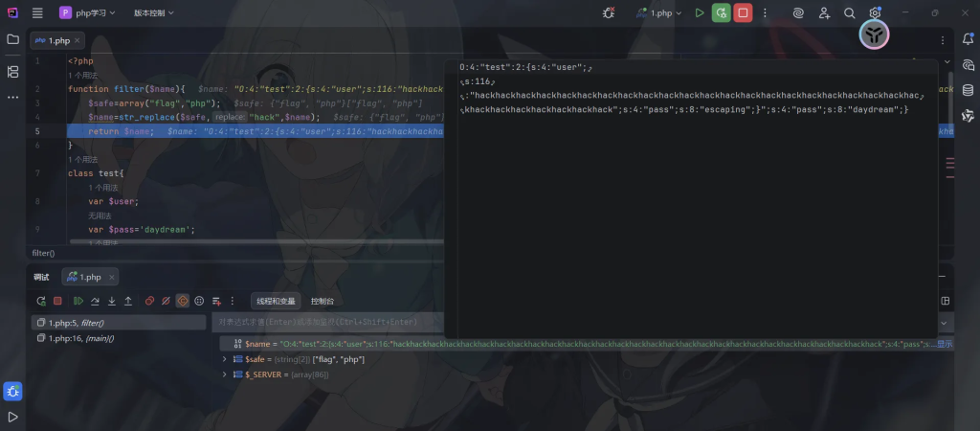Open the View Breakpoints icon
The width and height of the screenshot is (980, 431).
pyautogui.click(x=149, y=301)
